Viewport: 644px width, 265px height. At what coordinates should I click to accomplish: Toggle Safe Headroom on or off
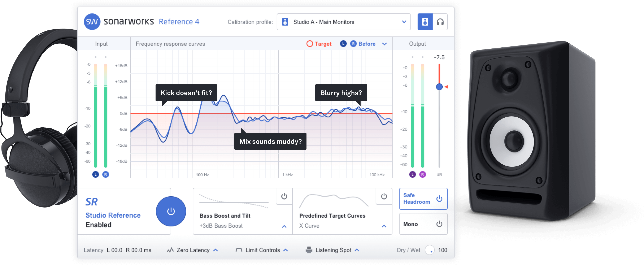click(439, 199)
